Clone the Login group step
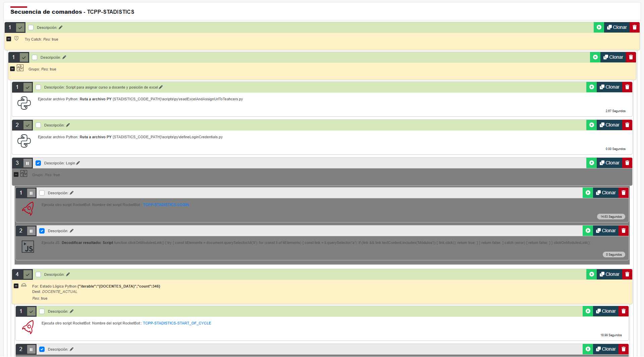The image size is (644, 357). pos(609,163)
